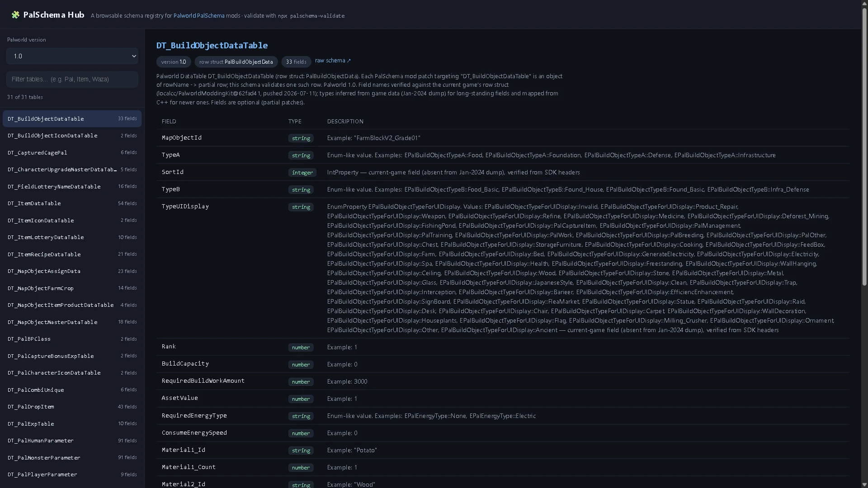Click the FIELD column header
This screenshot has height=488, width=868.
(x=169, y=122)
